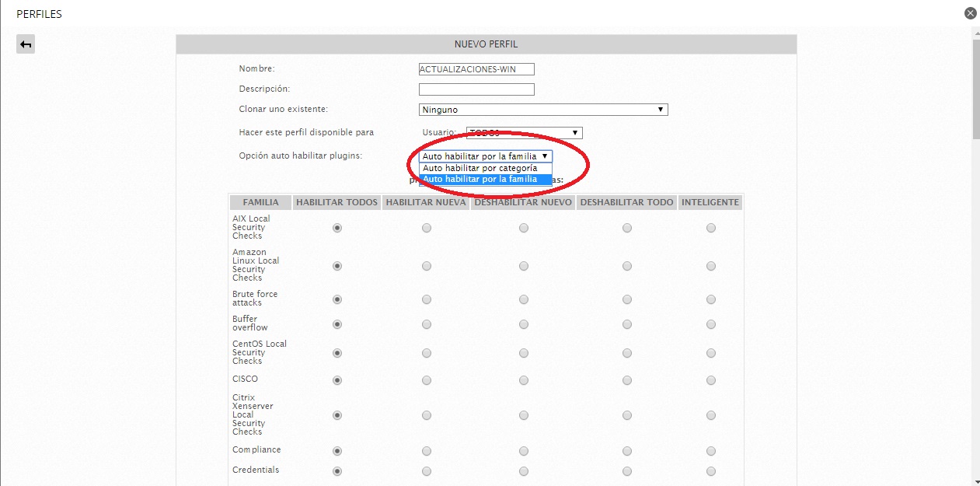Choose 'Auto habilitar por la familia' option

pos(480,180)
